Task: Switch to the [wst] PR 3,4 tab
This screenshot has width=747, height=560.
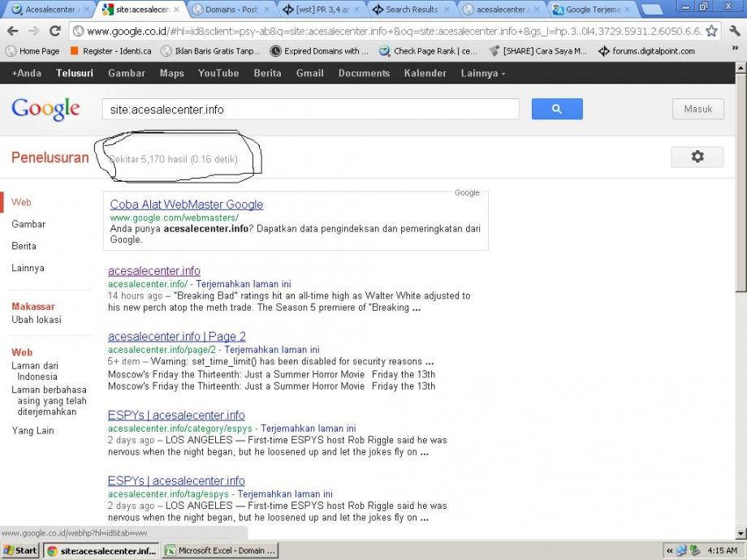Action: 321,10
